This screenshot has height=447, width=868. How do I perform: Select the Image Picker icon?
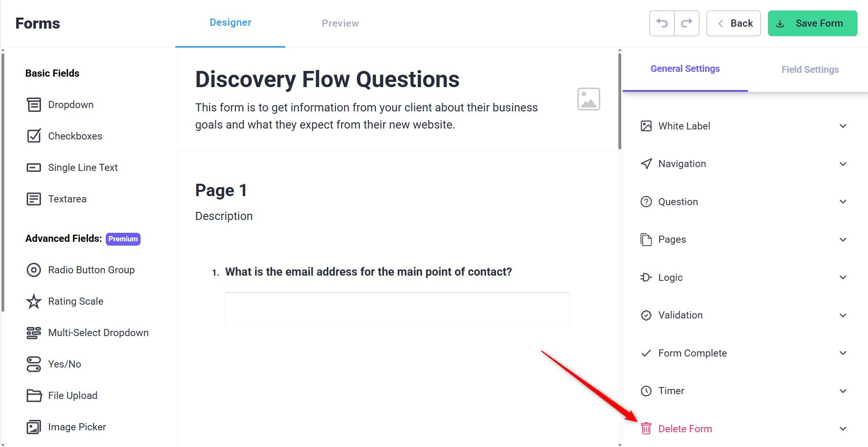[34, 427]
